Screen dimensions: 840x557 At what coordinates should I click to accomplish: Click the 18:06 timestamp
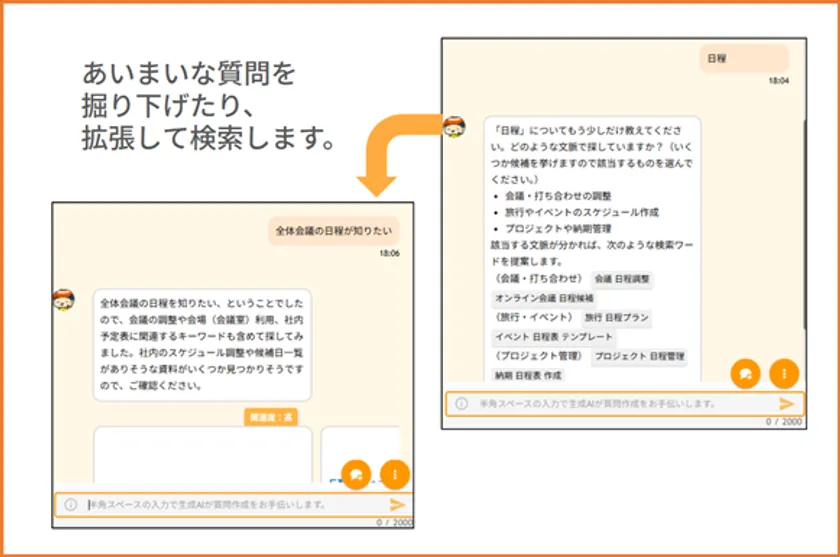(x=389, y=253)
